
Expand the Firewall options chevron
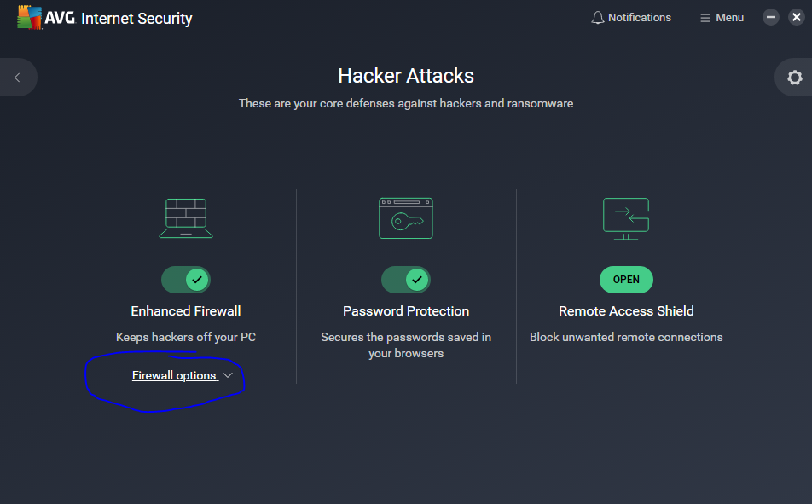tap(228, 375)
